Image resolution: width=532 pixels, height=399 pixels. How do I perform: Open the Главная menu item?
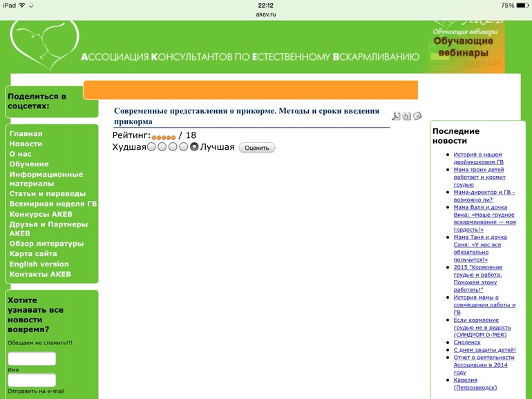[26, 133]
